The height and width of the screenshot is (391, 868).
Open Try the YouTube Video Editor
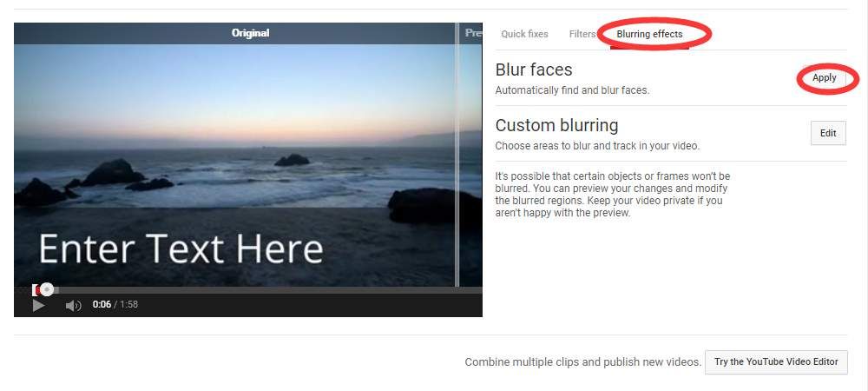point(775,361)
